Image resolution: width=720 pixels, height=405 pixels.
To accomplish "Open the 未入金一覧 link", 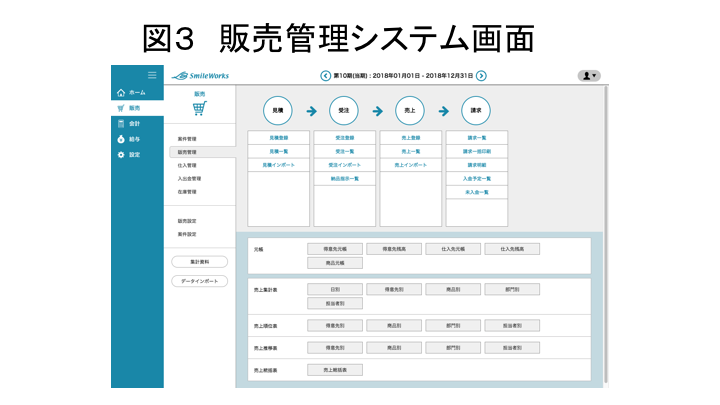I will 477,192.
